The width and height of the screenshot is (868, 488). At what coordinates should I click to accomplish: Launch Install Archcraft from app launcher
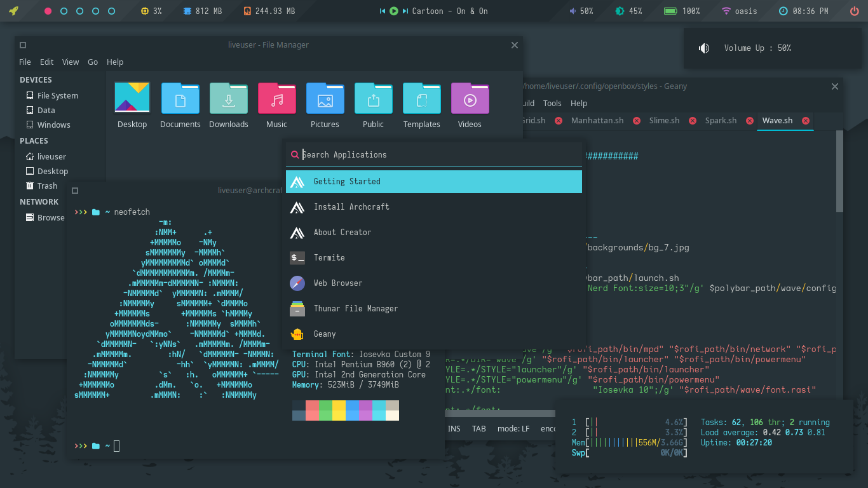point(434,207)
